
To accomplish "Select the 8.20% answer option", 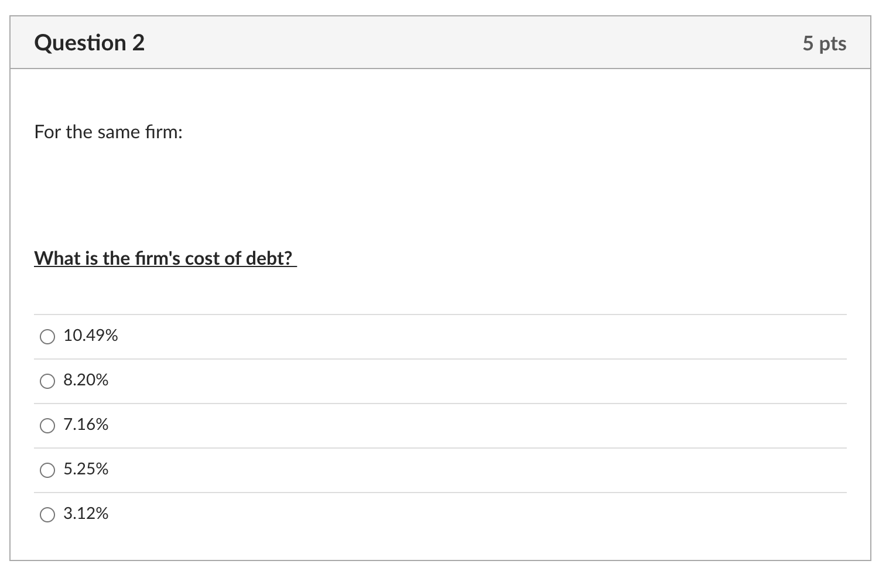I will 47,381.
